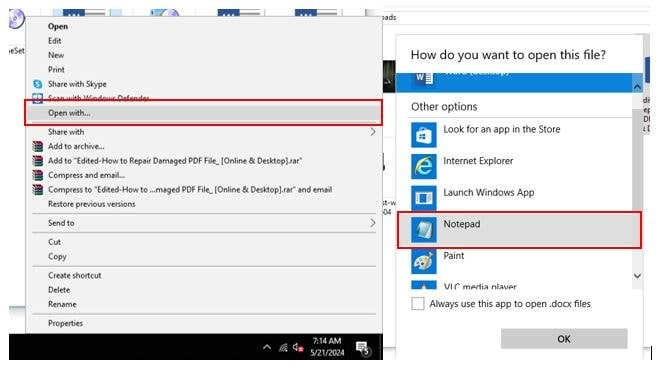The image size is (662, 374).
Task: Expand the Send to submenu arrow
Action: 372,223
